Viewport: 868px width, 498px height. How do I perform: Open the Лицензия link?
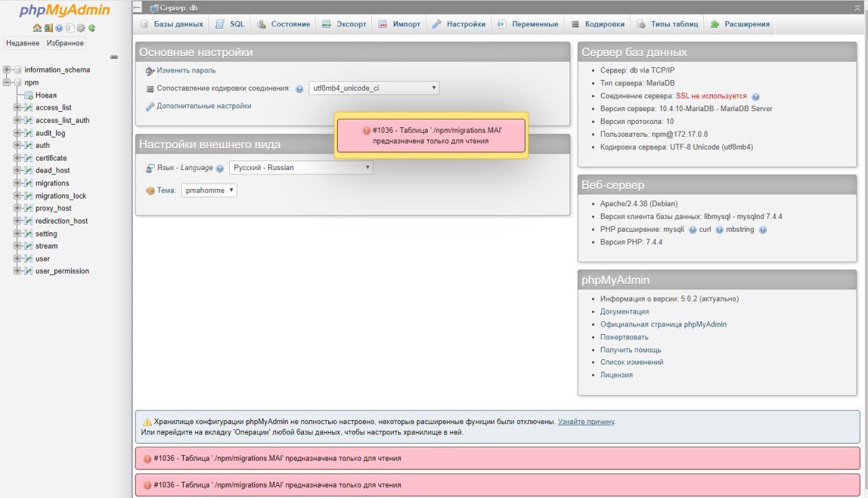coord(616,375)
